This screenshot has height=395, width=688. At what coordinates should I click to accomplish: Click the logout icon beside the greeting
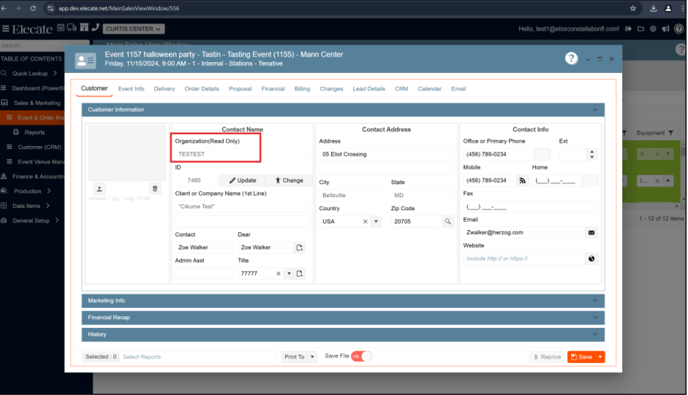[628, 29]
